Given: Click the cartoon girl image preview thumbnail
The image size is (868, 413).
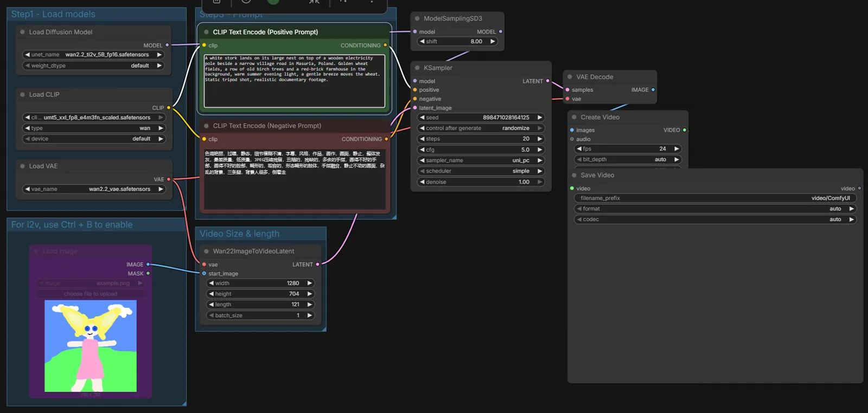Looking at the screenshot, I should [91, 346].
